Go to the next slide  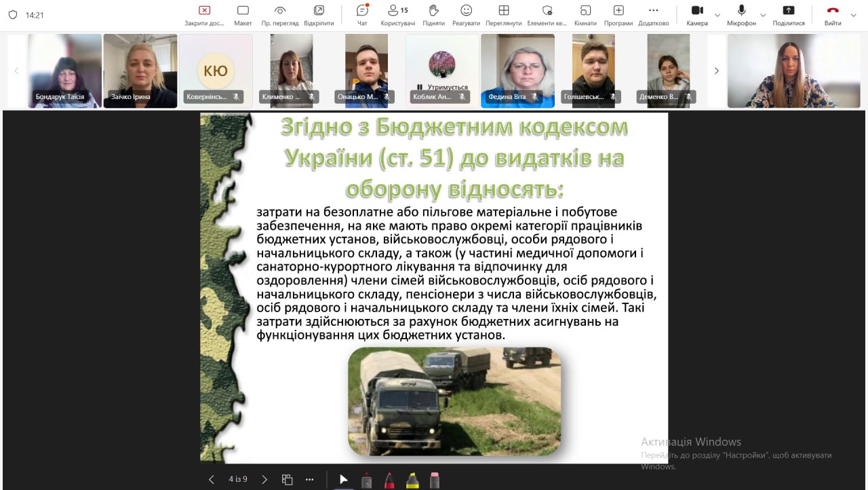pos(264,480)
